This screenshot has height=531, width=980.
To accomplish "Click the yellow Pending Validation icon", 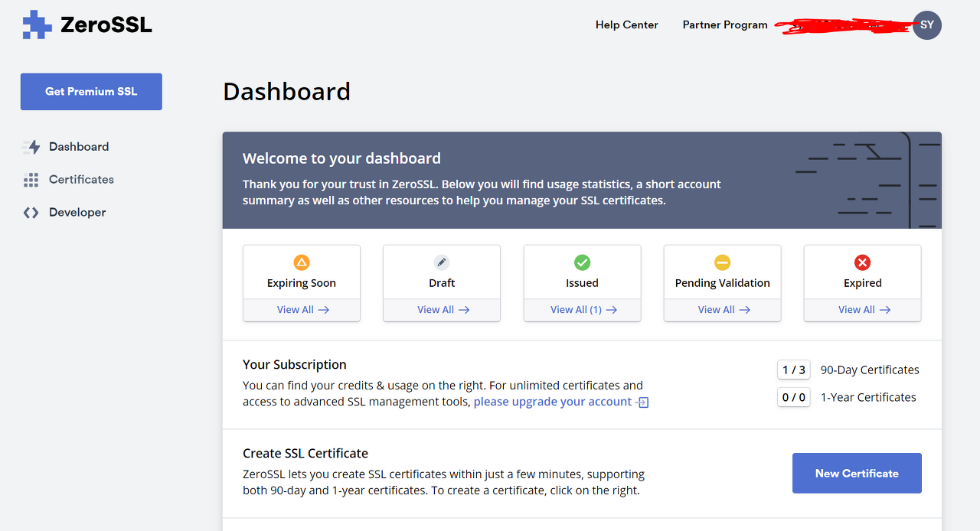I will 723,262.
